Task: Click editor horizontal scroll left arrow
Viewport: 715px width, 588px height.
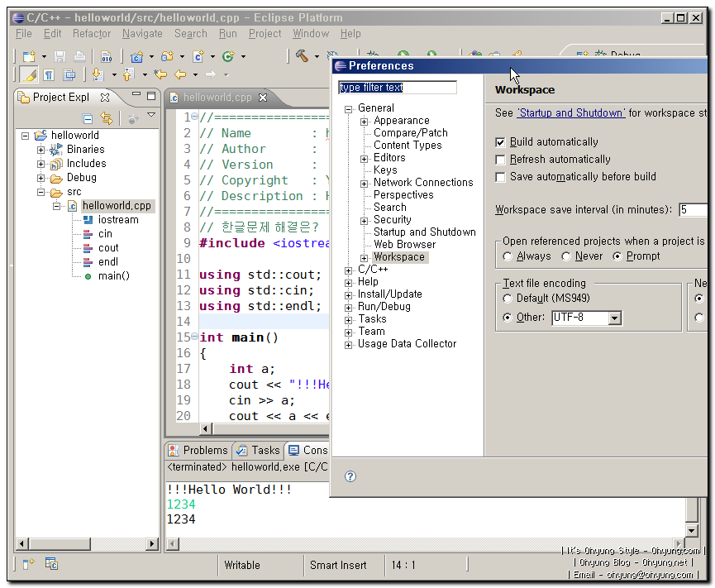Action: pos(205,428)
